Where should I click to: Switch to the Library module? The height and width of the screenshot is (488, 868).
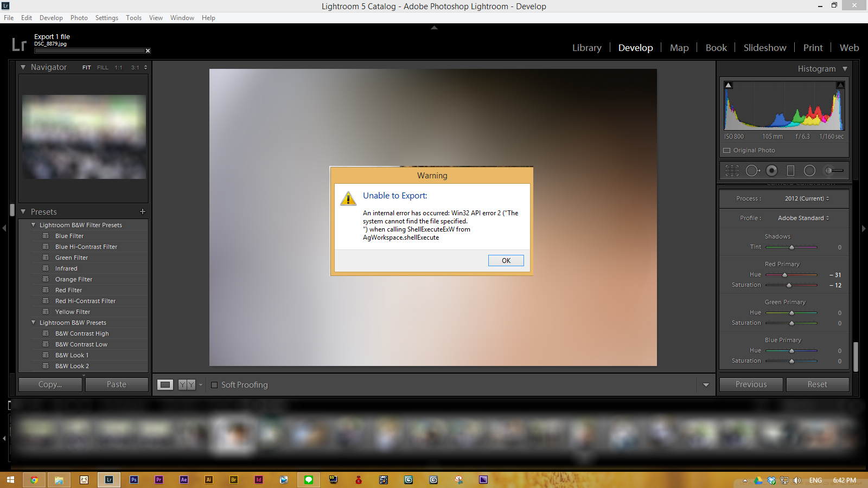click(587, 48)
